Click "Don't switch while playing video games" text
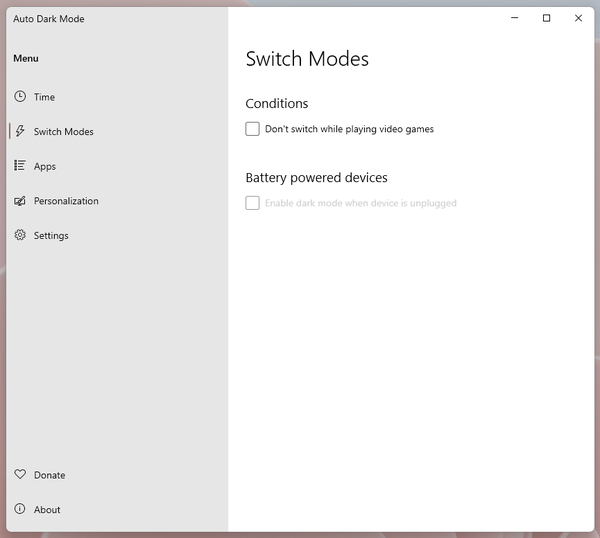This screenshot has width=600, height=538. [x=349, y=129]
